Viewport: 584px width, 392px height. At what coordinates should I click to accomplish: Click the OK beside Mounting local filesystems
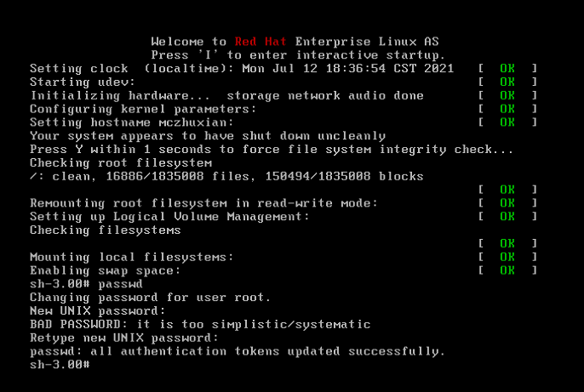click(x=507, y=257)
